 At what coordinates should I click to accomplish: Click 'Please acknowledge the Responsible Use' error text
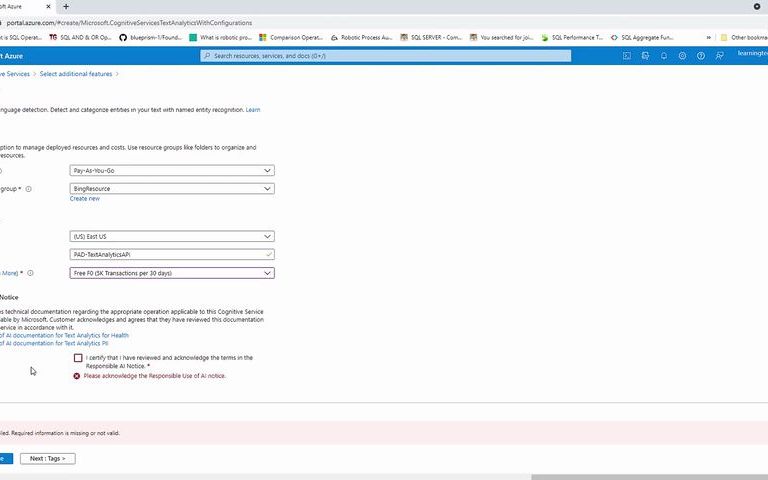[155, 376]
